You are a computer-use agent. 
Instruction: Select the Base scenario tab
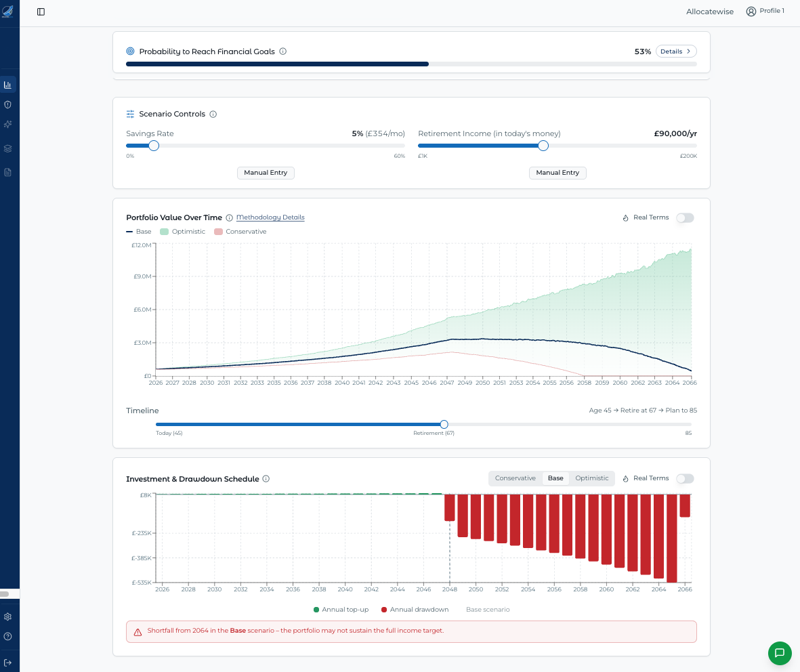555,479
